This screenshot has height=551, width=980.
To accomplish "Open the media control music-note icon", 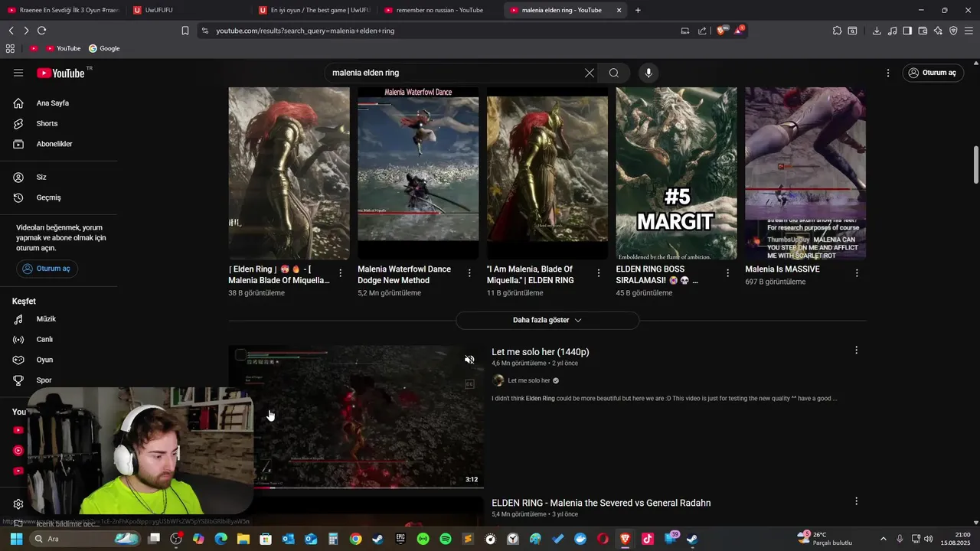I will (x=892, y=31).
